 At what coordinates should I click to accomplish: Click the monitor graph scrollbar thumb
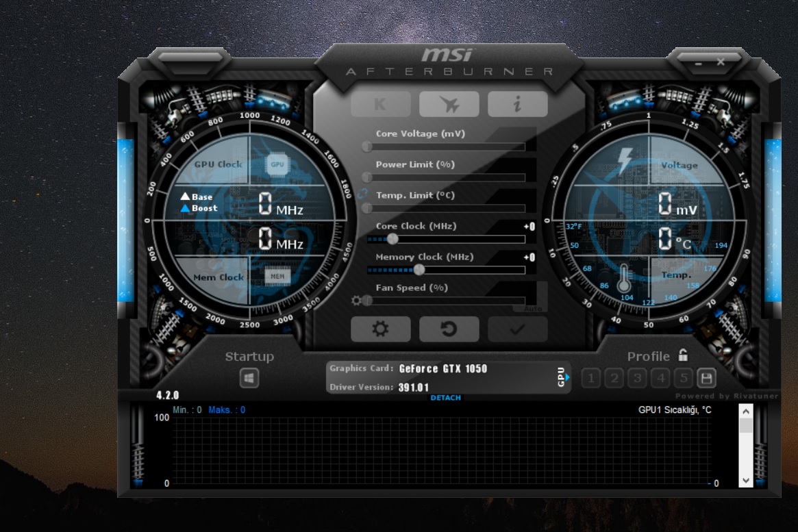[x=745, y=425]
